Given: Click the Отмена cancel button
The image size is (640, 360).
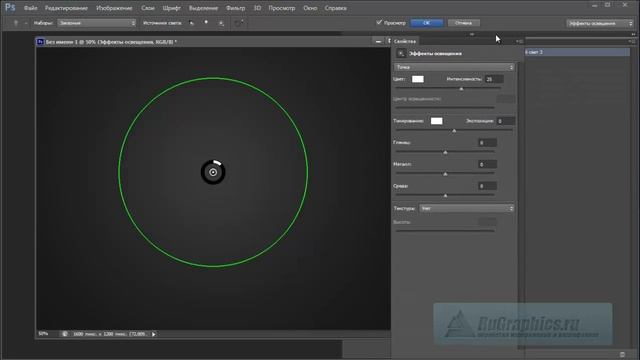Looking at the screenshot, I should pos(463,23).
